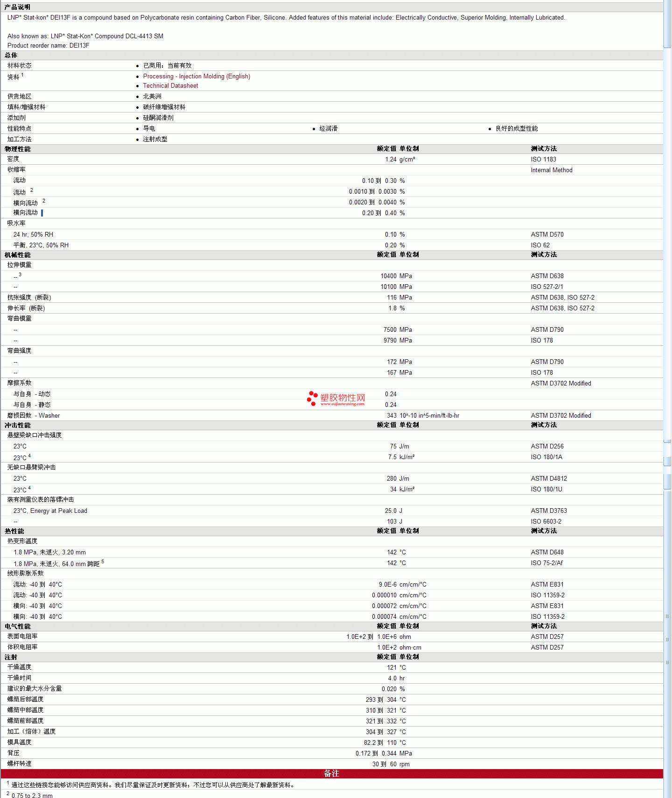Click footnote 2 text '0.75 to 2.3 mm'
Image resolution: width=672 pixels, height=798 pixels.
[32, 796]
